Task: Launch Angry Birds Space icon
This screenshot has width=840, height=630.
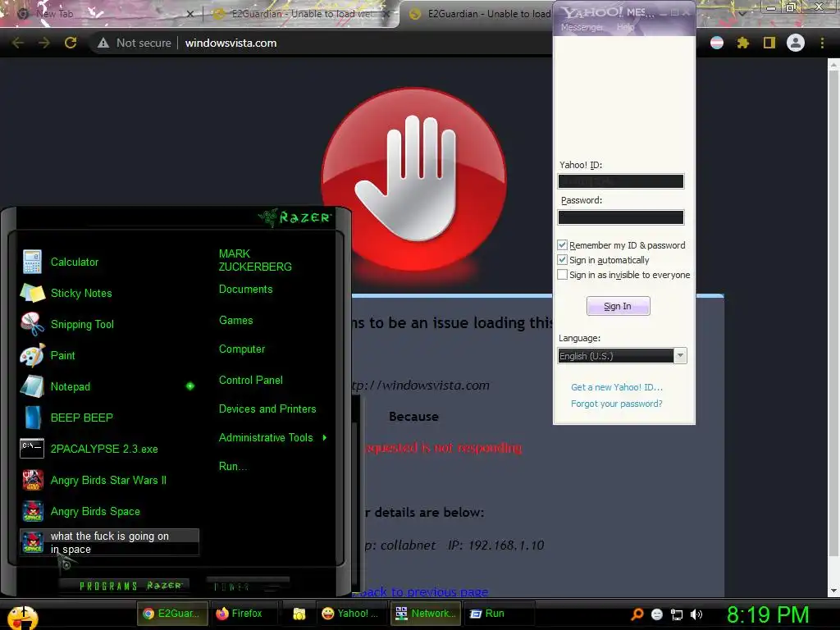Action: tap(32, 511)
